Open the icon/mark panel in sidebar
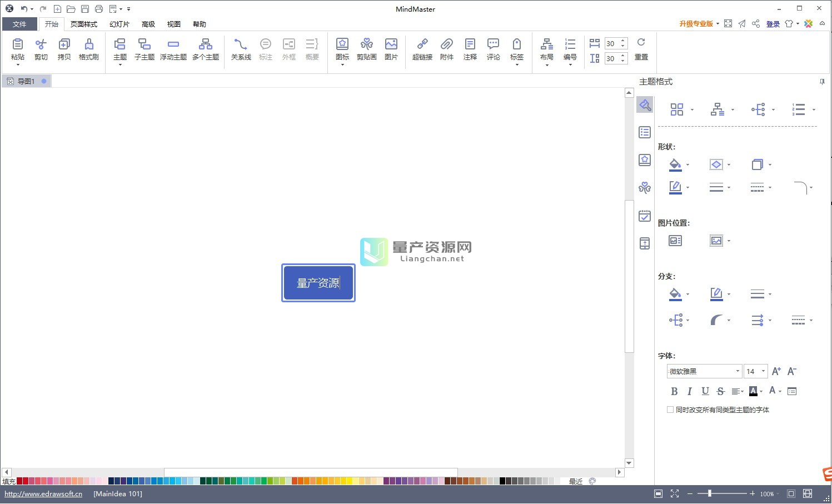Image resolution: width=832 pixels, height=504 pixels. tap(645, 160)
